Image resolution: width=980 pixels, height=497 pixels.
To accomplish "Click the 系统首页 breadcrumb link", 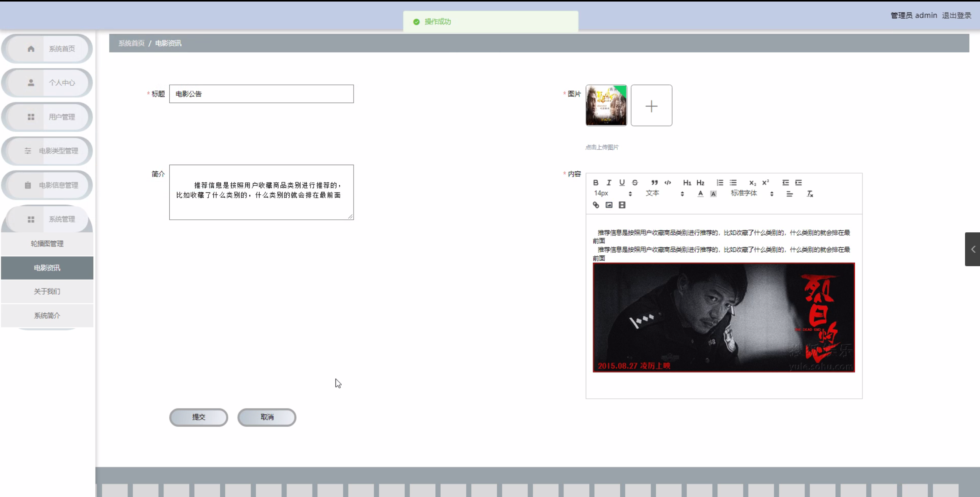I will [x=131, y=43].
